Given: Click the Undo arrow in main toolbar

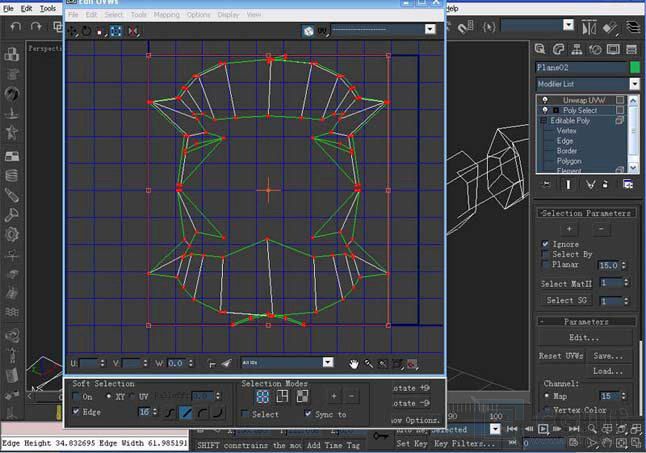Looking at the screenshot, I should pos(16,27).
